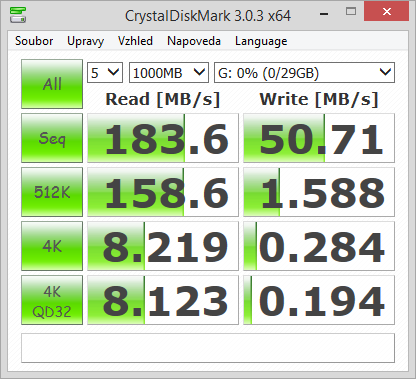Open the Napoveda menu
Image resolution: width=416 pixels, height=379 pixels.
click(194, 41)
